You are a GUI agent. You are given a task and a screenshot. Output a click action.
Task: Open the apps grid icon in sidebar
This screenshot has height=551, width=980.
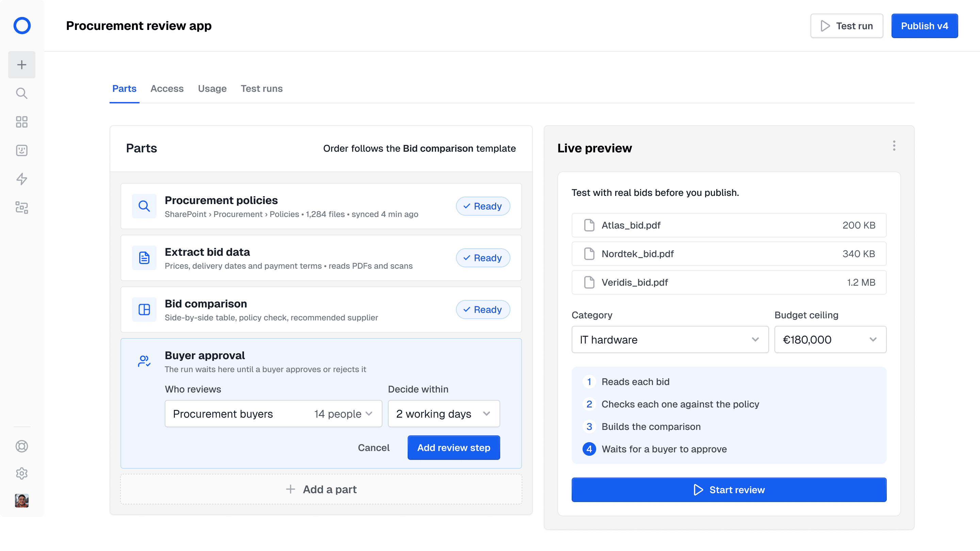pos(22,122)
